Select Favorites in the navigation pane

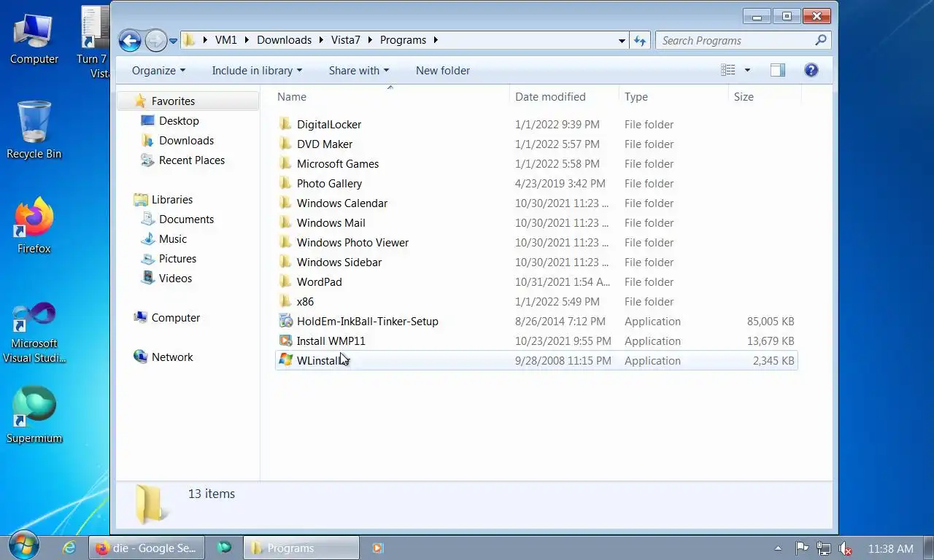click(x=173, y=101)
